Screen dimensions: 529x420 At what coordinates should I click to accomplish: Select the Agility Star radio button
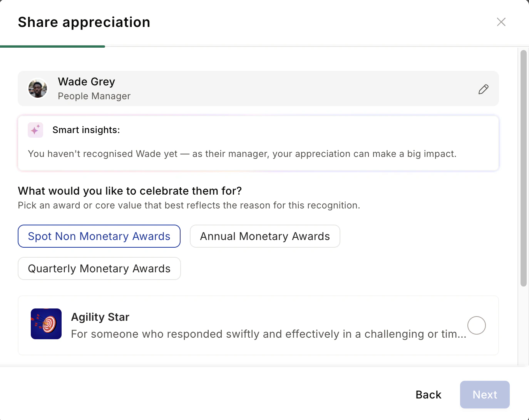[x=477, y=325]
